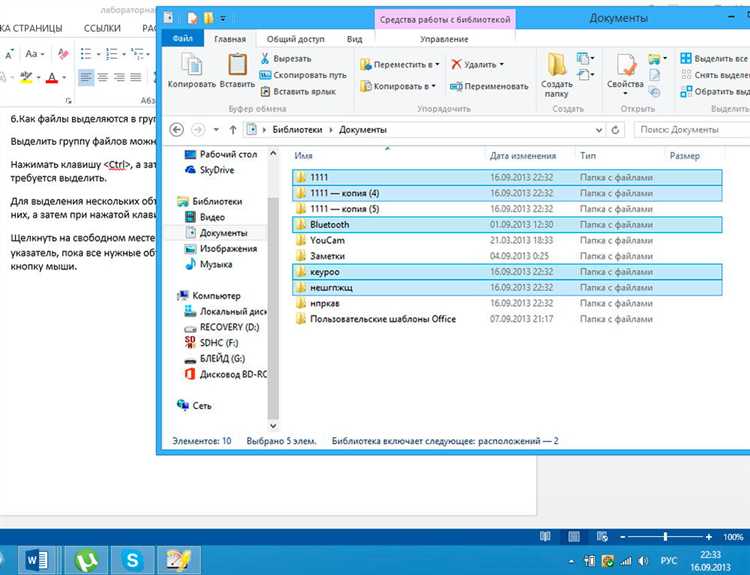Open the Общий доступ tab
Screen dimensions: 750x575
click(x=295, y=39)
